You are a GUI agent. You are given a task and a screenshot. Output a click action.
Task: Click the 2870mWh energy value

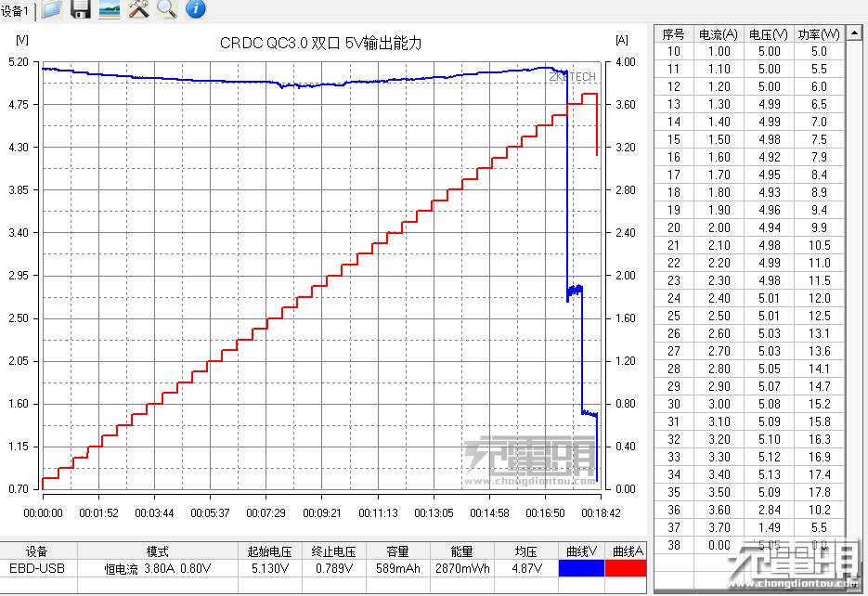462,568
